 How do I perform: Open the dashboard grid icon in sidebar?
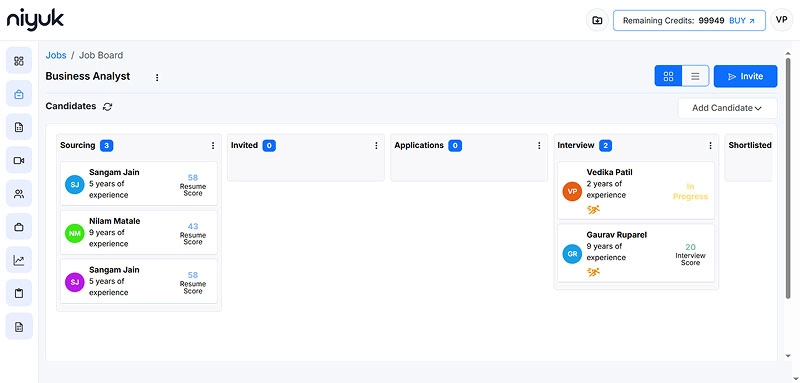[x=19, y=61]
